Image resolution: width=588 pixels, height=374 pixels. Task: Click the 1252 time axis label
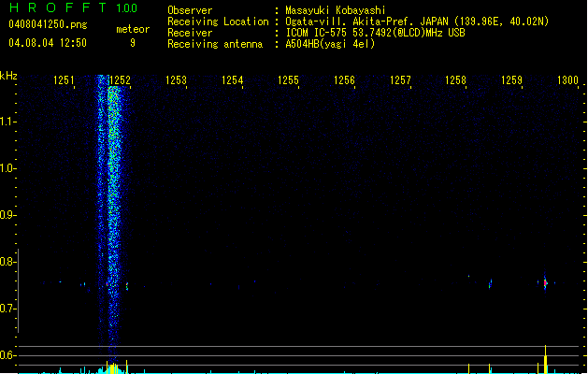[120, 80]
